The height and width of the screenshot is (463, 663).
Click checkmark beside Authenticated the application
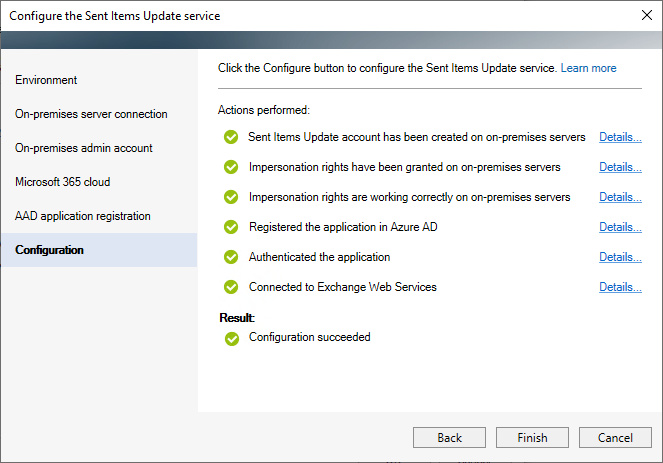click(231, 257)
